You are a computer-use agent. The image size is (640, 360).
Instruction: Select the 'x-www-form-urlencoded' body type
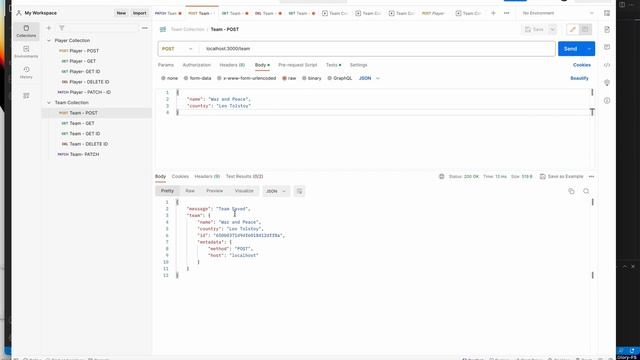point(247,78)
